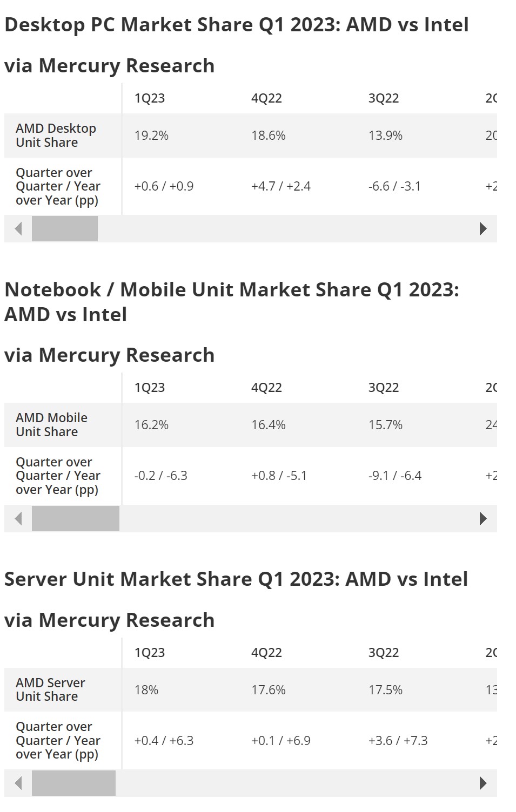Click AMD Server Unit Share row label
The width and height of the screenshot is (516, 812).
(x=50, y=690)
